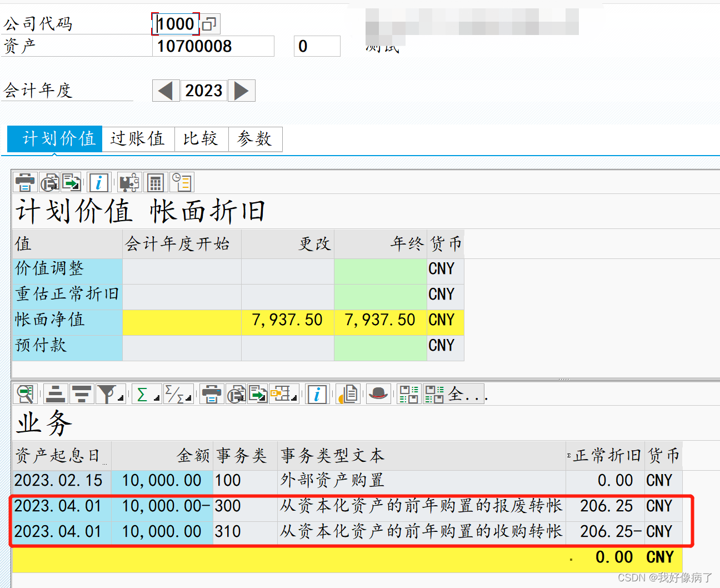Click the info icon in the upper 计划价值 toolbar
This screenshot has width=720, height=588.
coord(99,182)
